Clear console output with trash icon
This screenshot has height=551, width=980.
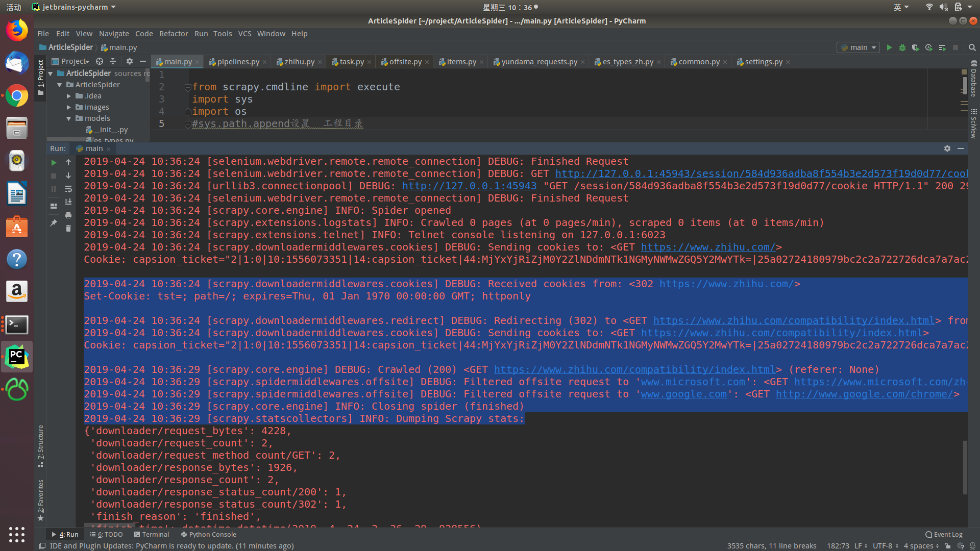(x=68, y=229)
